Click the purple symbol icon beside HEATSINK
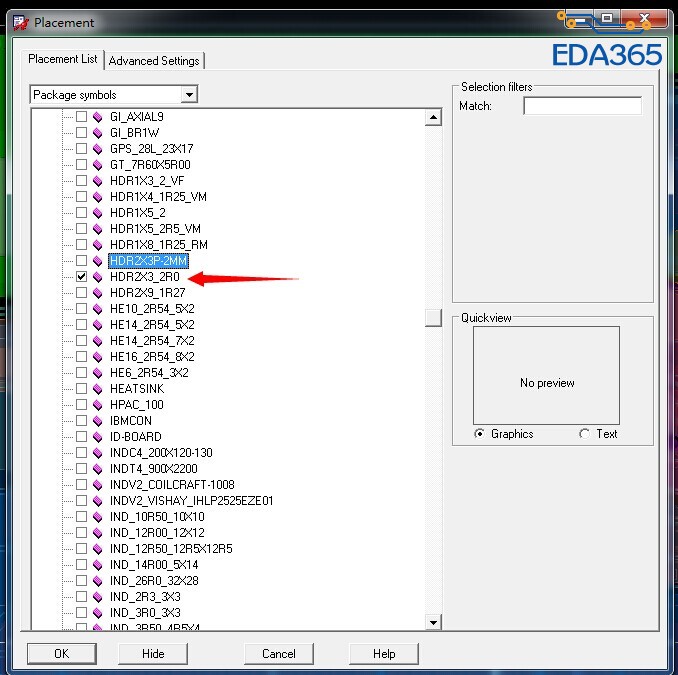678x675 pixels. point(98,389)
